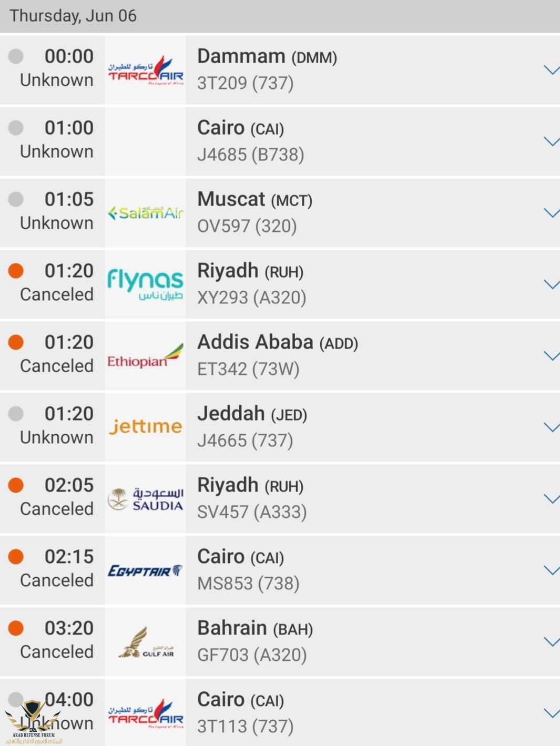
Task: Expand the Dammam 3T209 flight details
Action: pos(551,70)
